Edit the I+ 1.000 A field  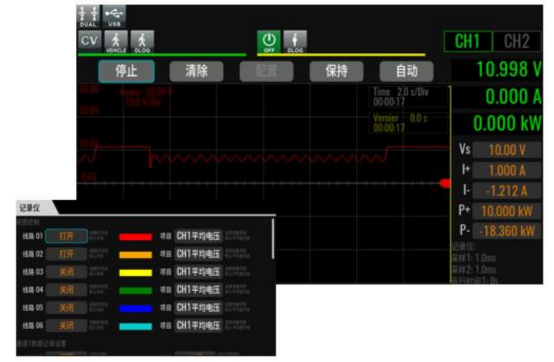tap(507, 170)
